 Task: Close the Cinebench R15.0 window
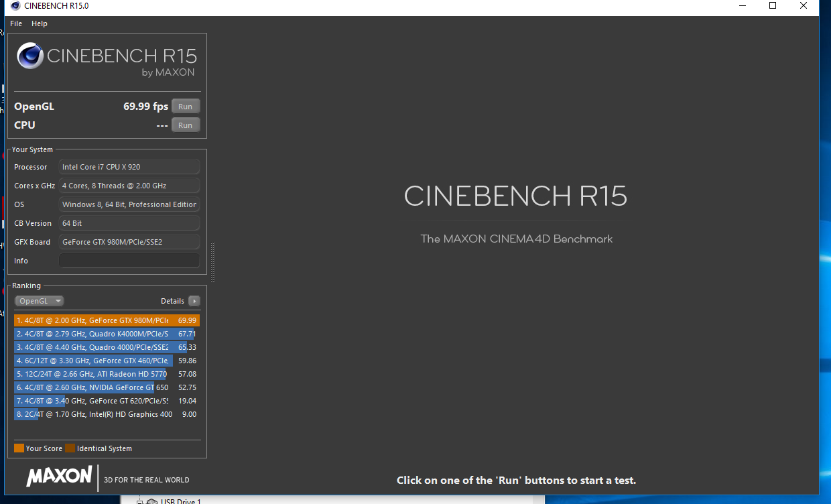point(804,6)
